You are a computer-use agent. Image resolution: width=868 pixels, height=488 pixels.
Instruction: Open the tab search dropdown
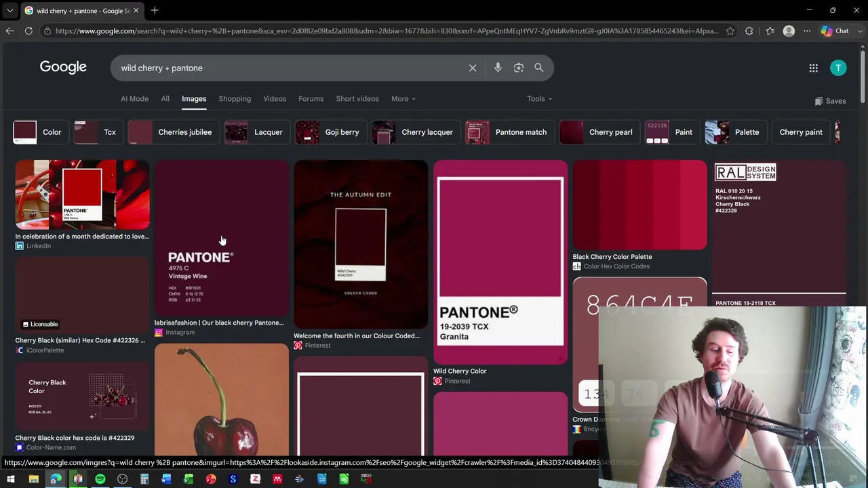(9, 10)
